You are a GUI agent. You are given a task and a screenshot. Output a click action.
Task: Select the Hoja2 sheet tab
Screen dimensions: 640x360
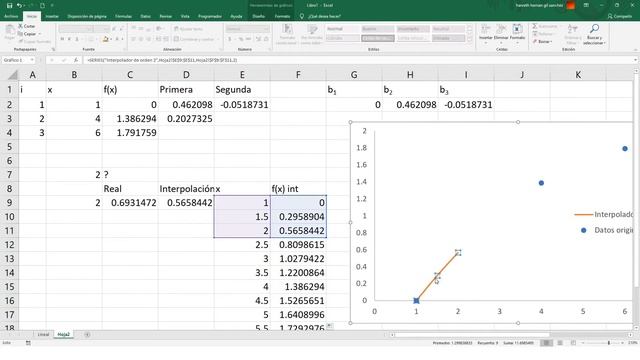63,335
